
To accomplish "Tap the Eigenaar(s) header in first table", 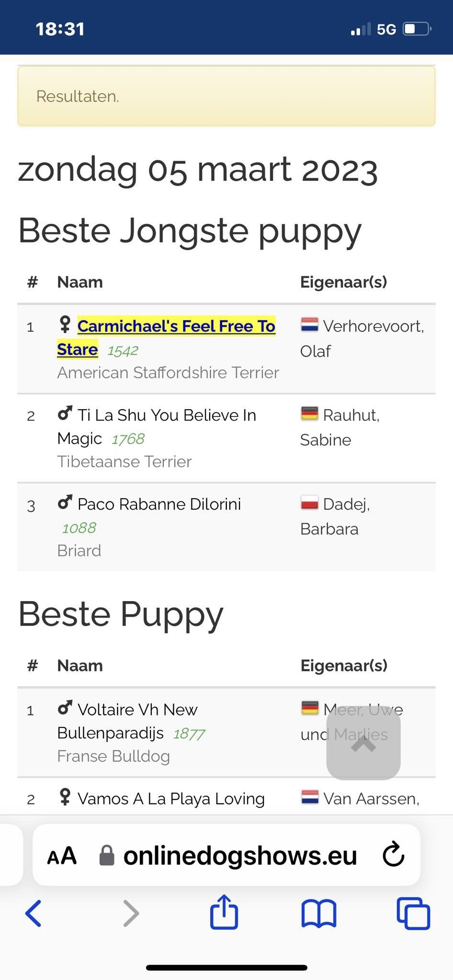I will click(344, 282).
